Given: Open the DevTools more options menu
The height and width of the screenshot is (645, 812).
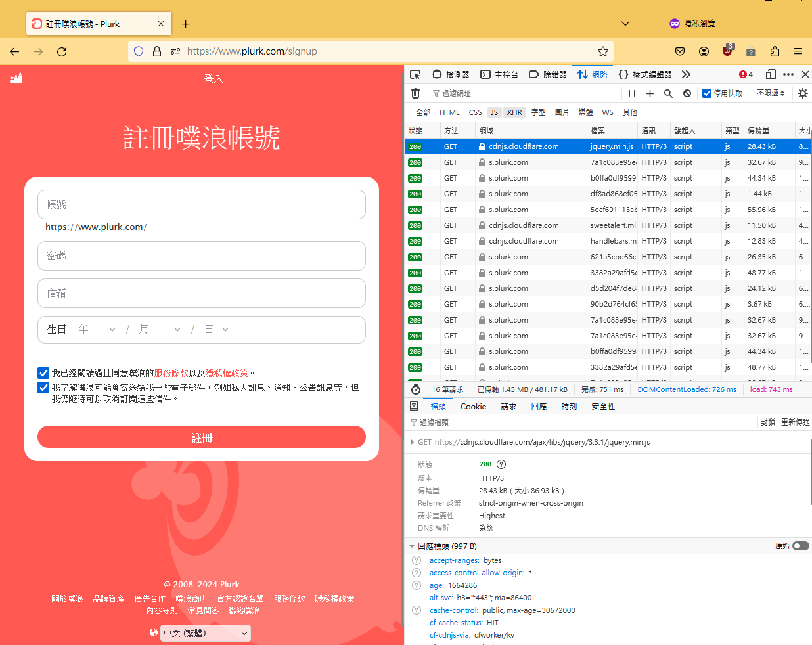Looking at the screenshot, I should click(788, 74).
